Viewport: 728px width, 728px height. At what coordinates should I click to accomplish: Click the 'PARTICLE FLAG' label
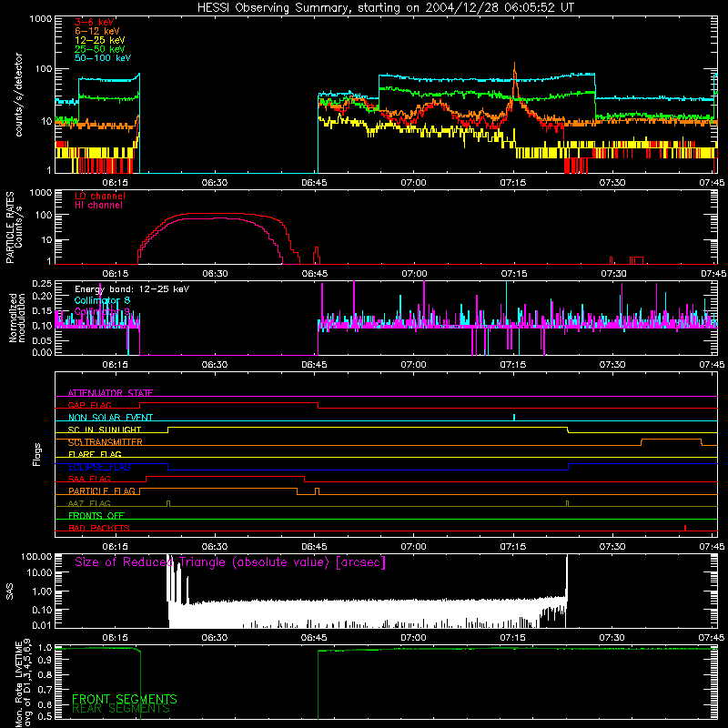tap(102, 490)
